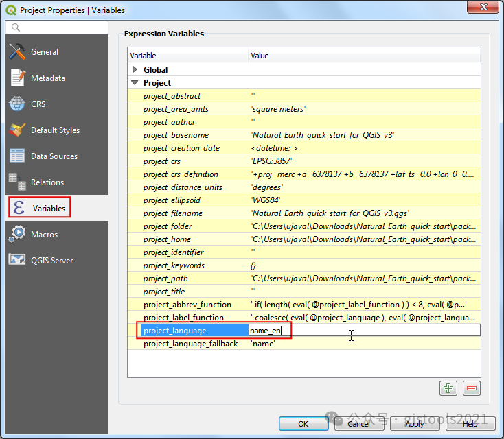Select the project_filename variable
The width and height of the screenshot is (504, 439).
pos(173,213)
